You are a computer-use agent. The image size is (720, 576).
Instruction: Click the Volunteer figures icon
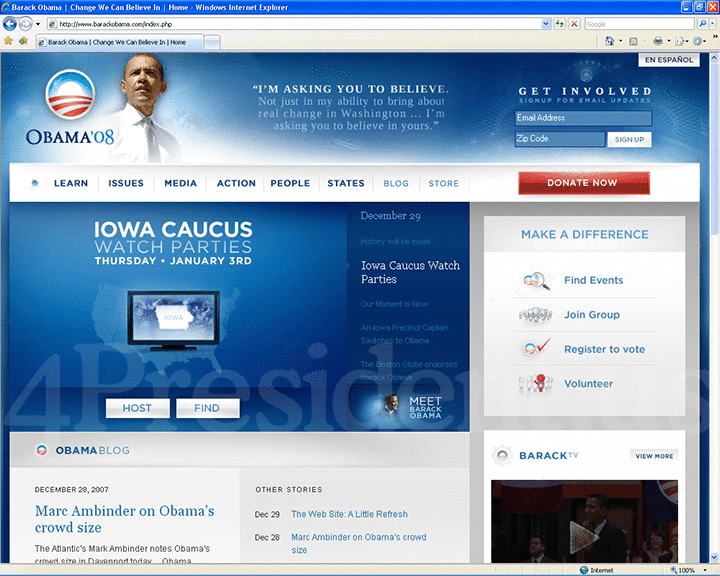tap(535, 383)
